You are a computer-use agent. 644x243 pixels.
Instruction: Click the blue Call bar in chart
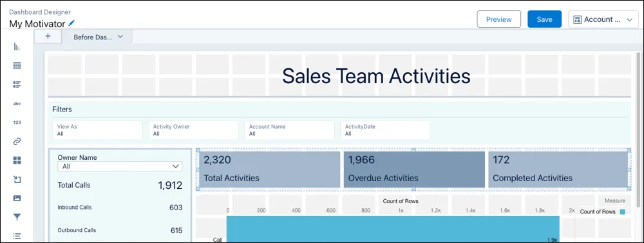393,229
